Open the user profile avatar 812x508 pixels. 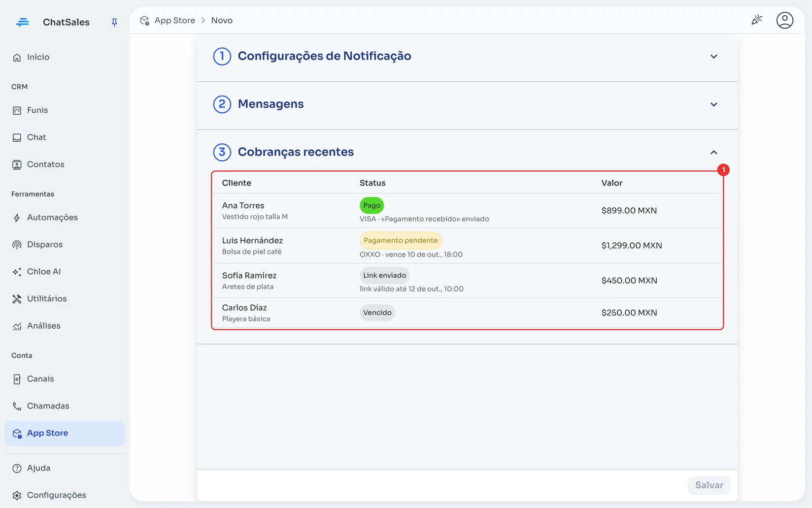(785, 20)
